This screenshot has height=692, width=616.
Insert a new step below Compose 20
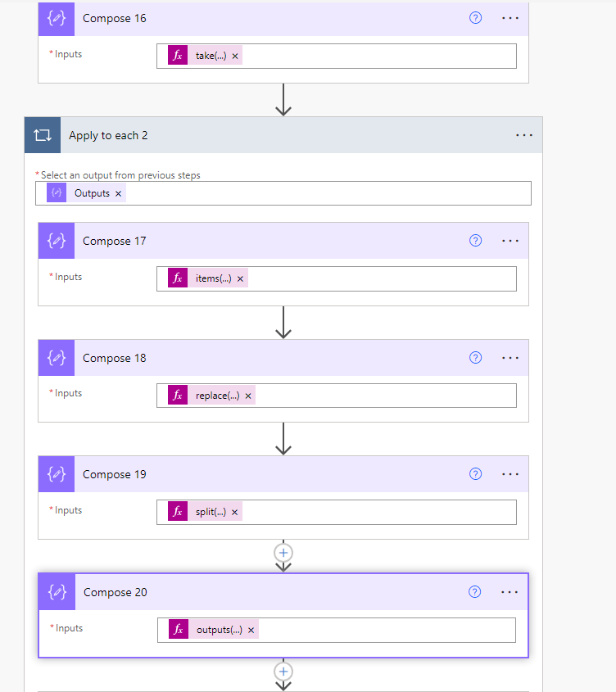pos(283,671)
